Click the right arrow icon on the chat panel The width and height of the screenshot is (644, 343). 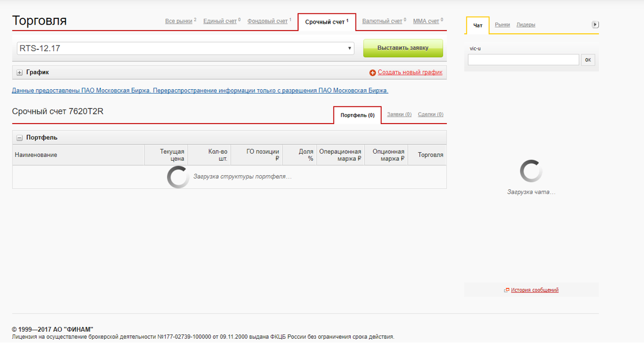tap(595, 24)
